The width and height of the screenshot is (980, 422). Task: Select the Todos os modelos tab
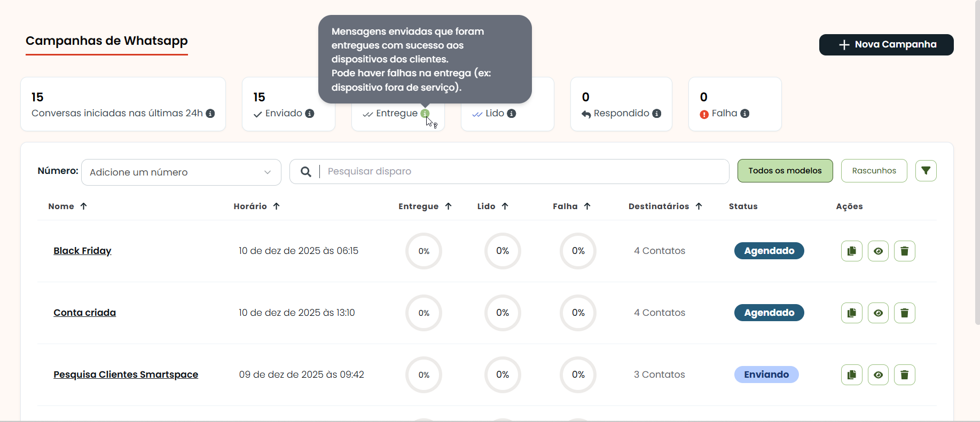[x=785, y=171]
